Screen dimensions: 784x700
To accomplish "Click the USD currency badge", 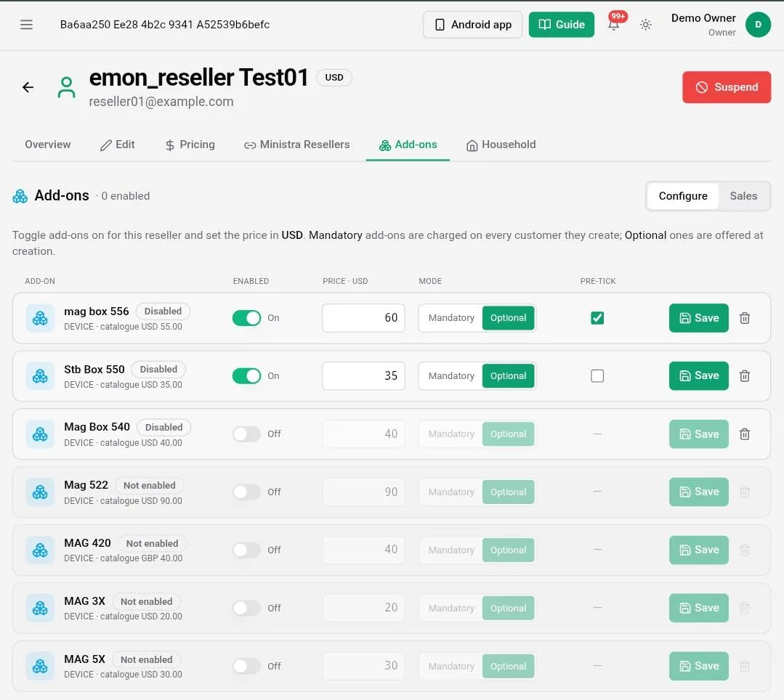I will tap(334, 78).
